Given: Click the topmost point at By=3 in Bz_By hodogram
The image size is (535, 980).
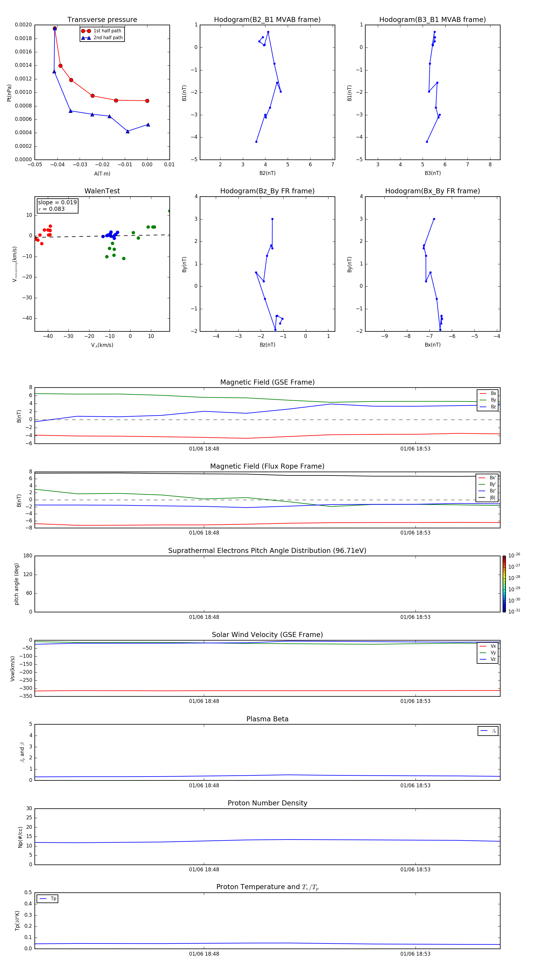Looking at the screenshot, I should [x=272, y=219].
